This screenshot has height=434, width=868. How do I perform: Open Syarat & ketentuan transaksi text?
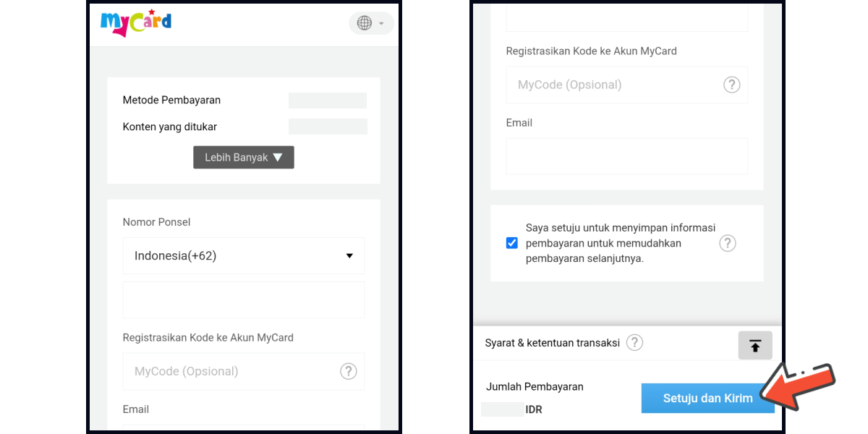(552, 343)
